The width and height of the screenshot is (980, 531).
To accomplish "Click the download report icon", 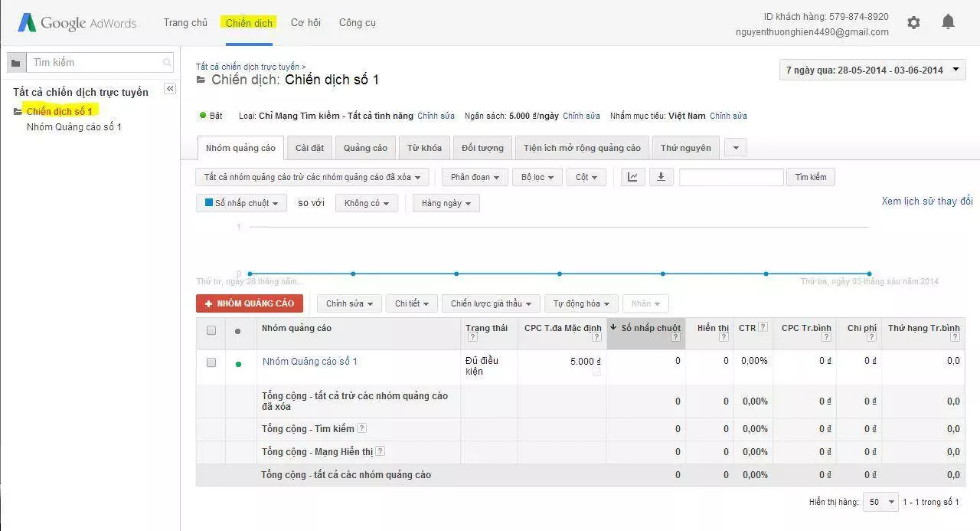I will (661, 177).
